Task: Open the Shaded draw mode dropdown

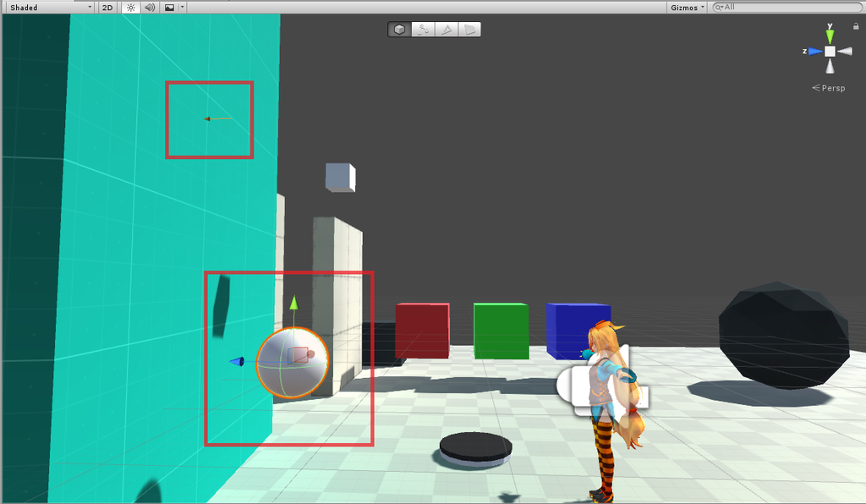Action: [x=50, y=7]
